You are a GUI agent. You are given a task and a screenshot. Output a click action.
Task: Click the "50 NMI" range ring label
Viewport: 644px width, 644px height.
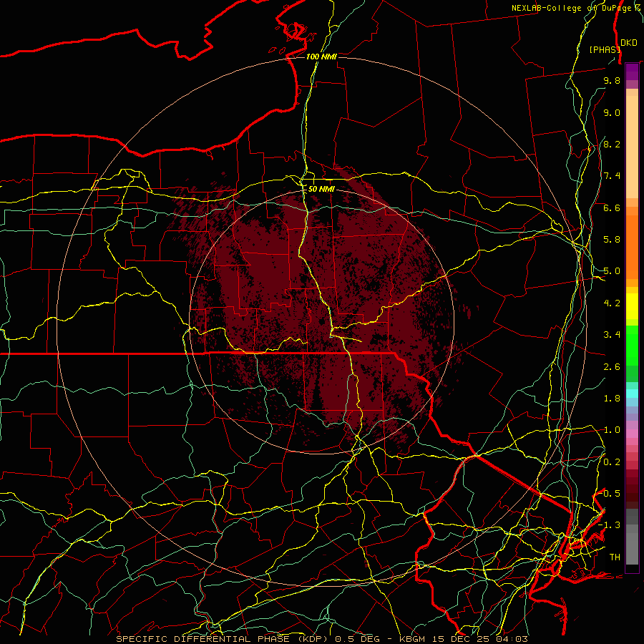[321, 189]
